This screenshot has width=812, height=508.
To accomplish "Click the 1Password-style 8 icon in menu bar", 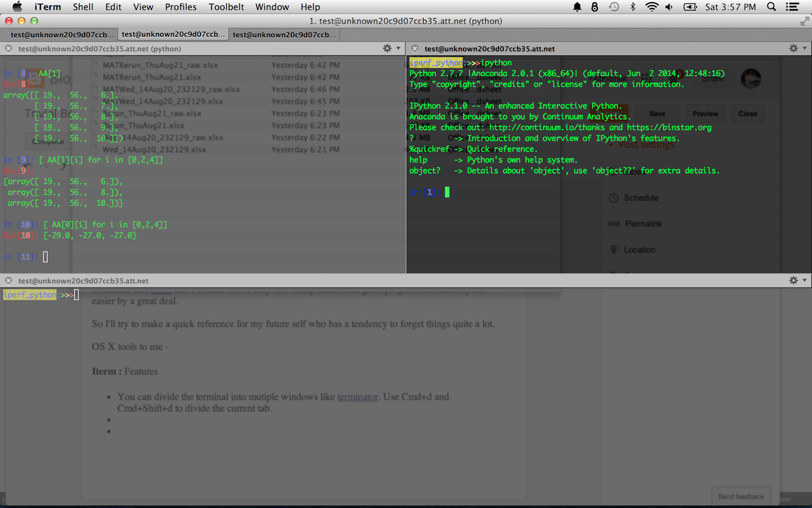I will pyautogui.click(x=595, y=7).
